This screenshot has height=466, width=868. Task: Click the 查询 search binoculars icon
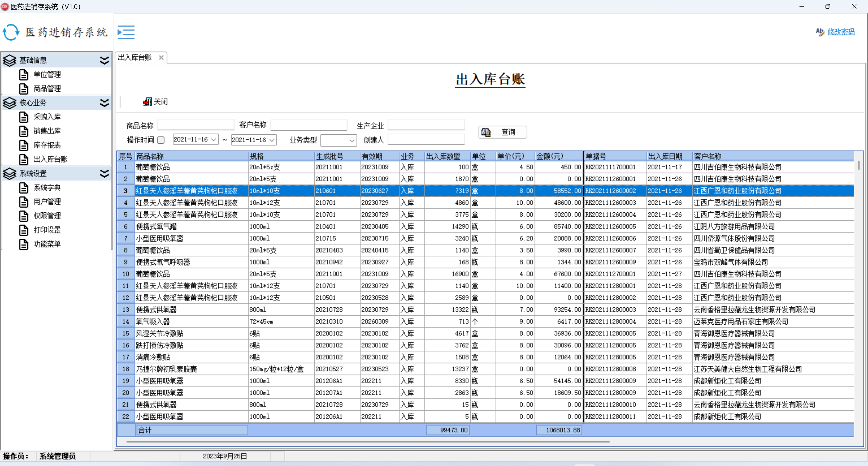pos(486,132)
